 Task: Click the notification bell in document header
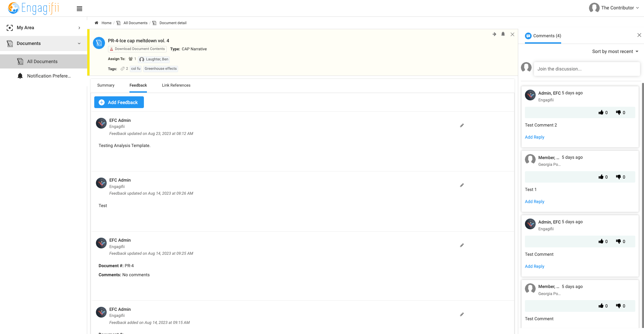point(503,34)
